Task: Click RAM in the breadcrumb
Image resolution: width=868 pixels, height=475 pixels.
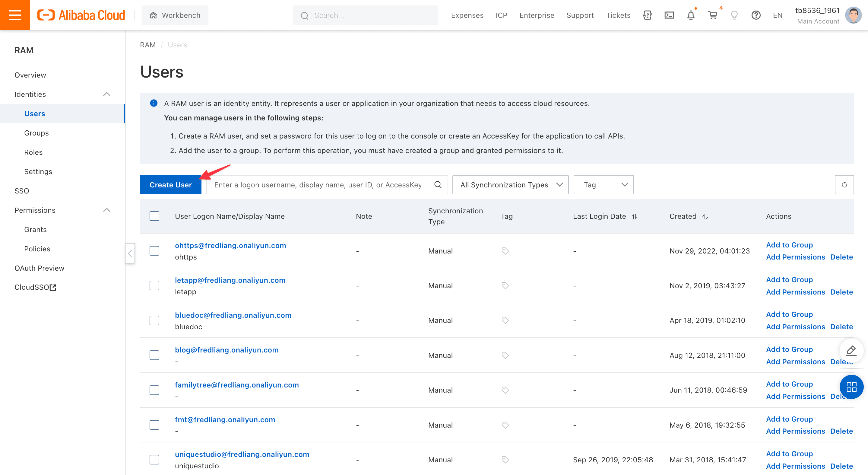Action: pyautogui.click(x=148, y=45)
